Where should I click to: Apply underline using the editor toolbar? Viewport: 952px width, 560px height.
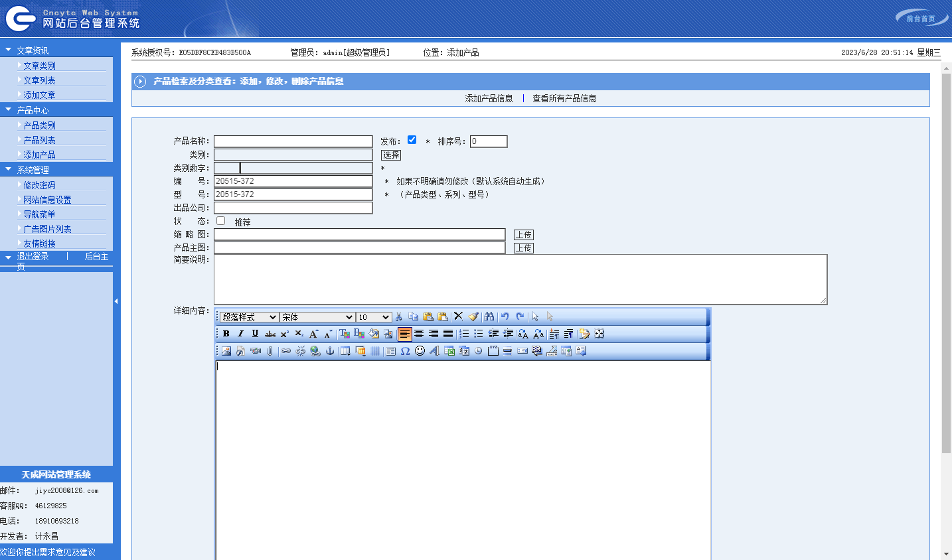pos(255,334)
